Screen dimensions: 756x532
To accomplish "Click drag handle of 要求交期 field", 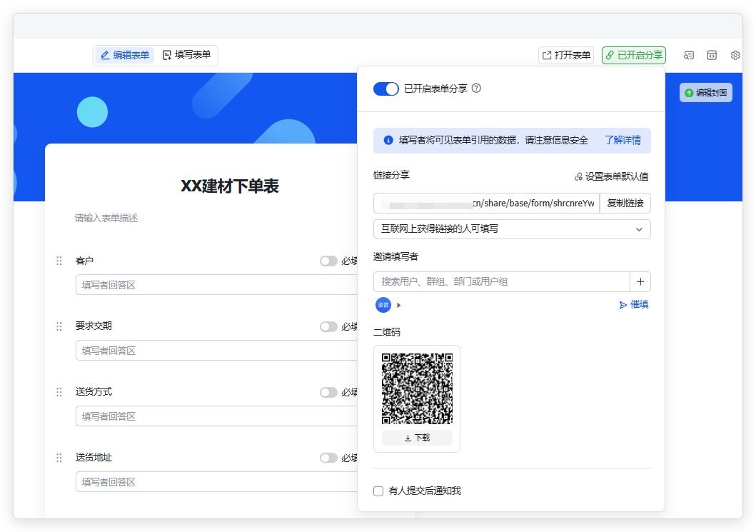I will (x=59, y=326).
